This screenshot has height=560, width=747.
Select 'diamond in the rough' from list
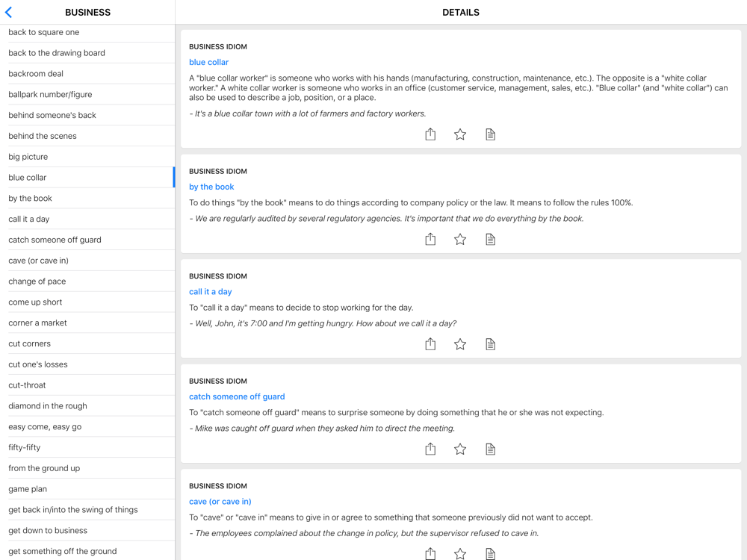tap(48, 406)
